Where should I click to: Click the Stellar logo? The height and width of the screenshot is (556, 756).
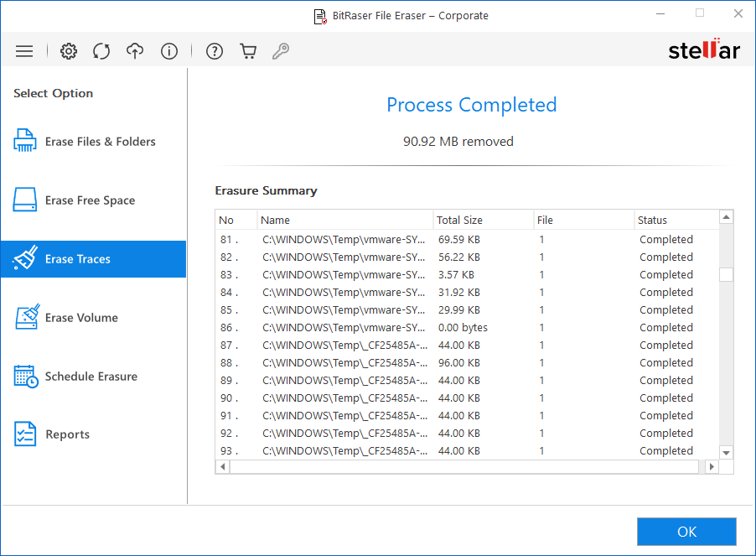(x=704, y=49)
